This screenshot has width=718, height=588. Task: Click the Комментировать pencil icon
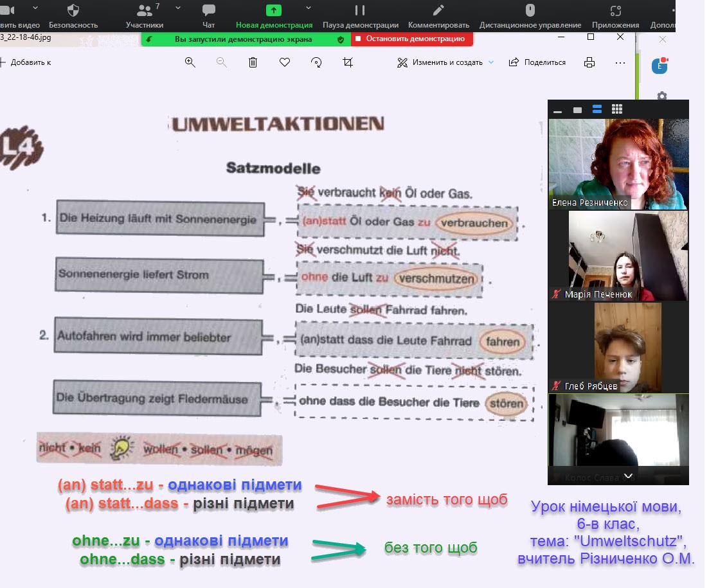pyautogui.click(x=438, y=11)
